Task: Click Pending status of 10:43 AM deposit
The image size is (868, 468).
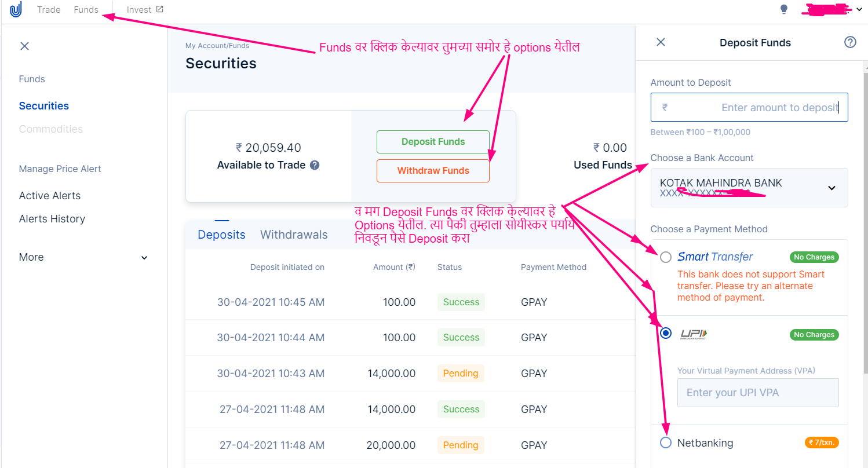Action: pos(461,373)
